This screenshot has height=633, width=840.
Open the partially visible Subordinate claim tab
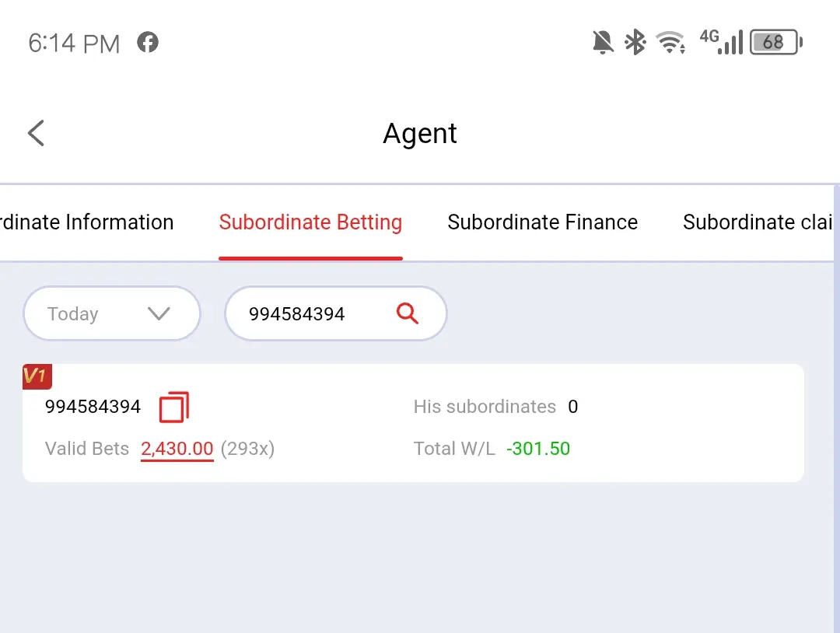[757, 222]
